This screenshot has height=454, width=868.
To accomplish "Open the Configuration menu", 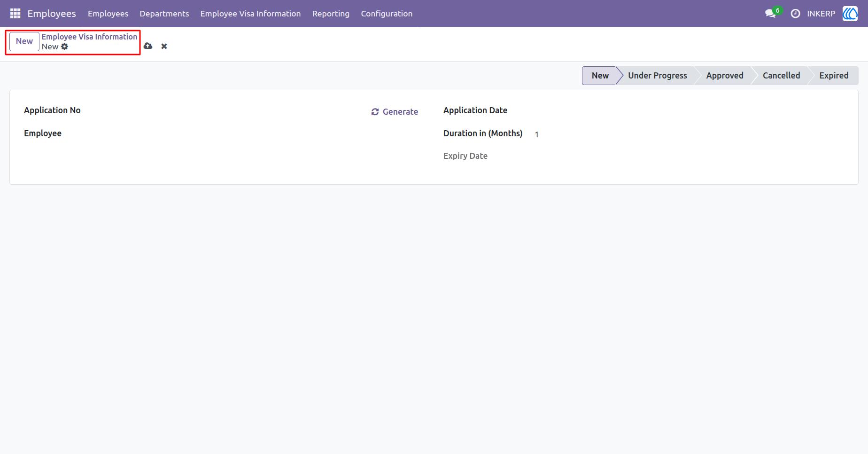I will coord(387,14).
